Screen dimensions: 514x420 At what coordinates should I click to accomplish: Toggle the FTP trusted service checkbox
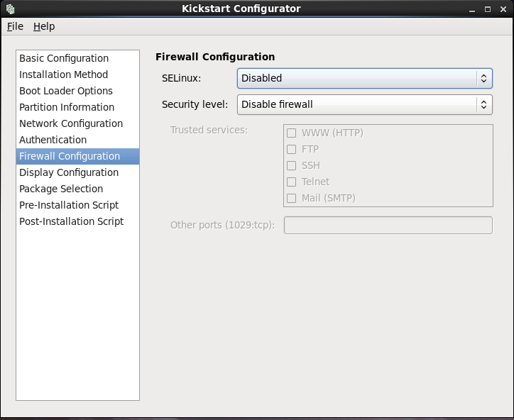click(x=291, y=150)
